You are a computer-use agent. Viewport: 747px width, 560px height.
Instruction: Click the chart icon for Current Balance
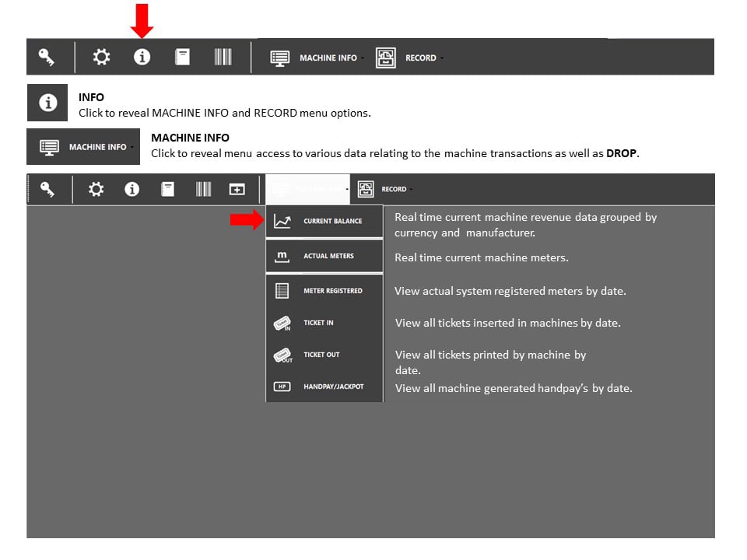click(x=282, y=221)
